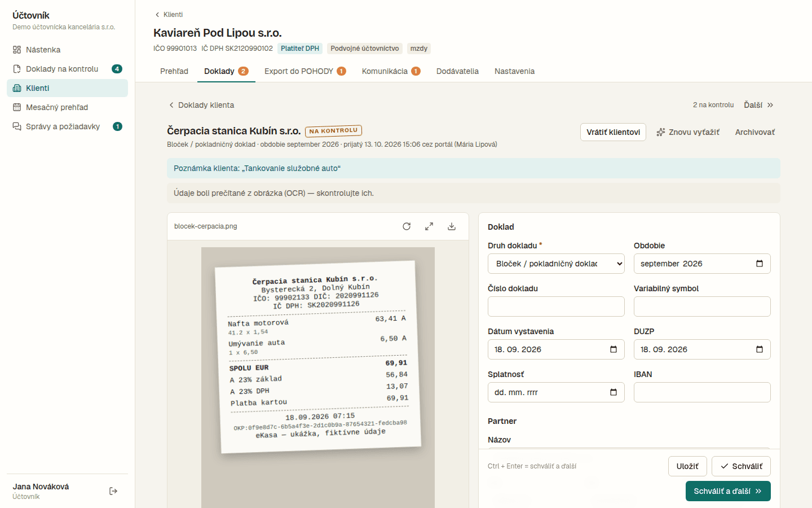Focus the Variabilný symbol input field
This screenshot has width=812, height=508.
pos(702,306)
